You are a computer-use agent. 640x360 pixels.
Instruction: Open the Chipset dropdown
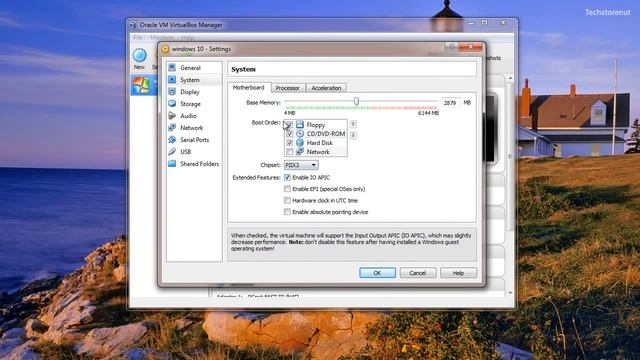[301, 165]
